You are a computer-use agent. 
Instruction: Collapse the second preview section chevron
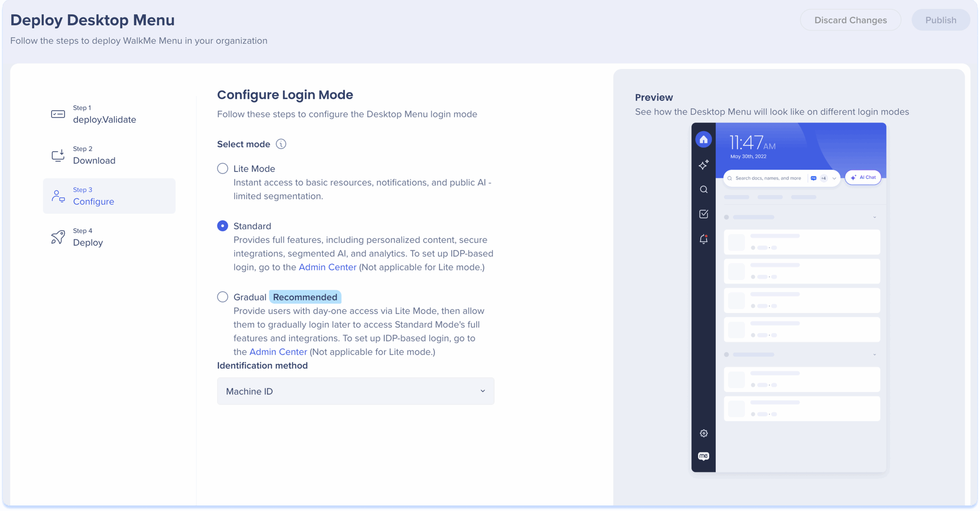[874, 354]
